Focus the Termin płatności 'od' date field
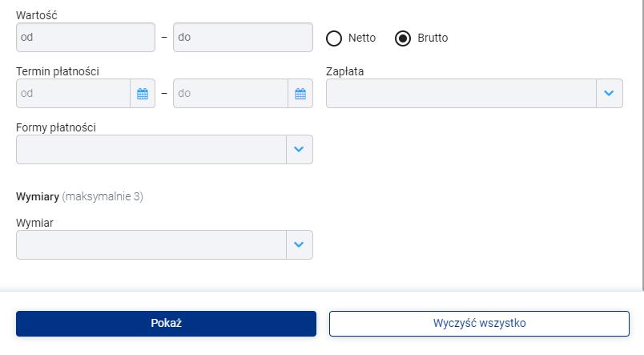 (73, 94)
